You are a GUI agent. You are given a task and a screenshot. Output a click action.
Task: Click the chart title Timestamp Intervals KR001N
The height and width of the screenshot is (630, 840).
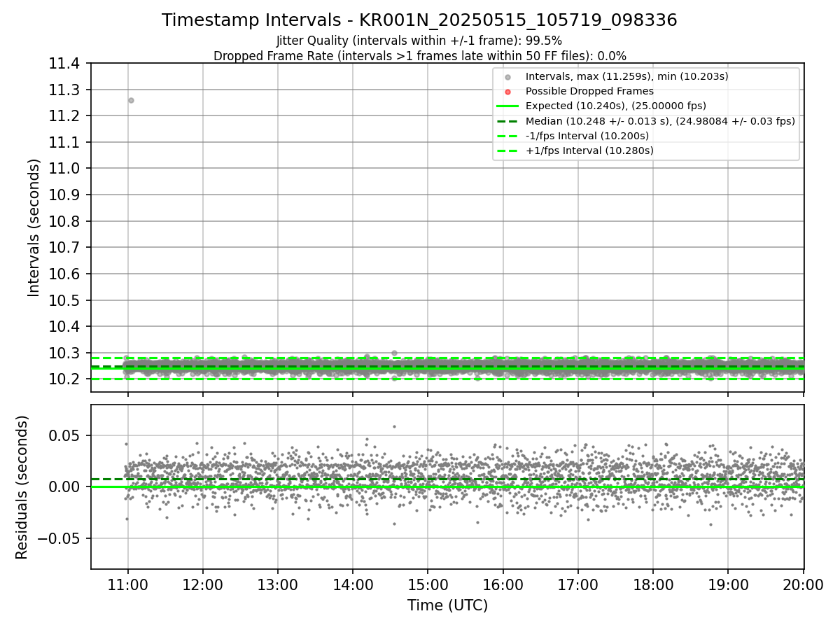(419, 20)
